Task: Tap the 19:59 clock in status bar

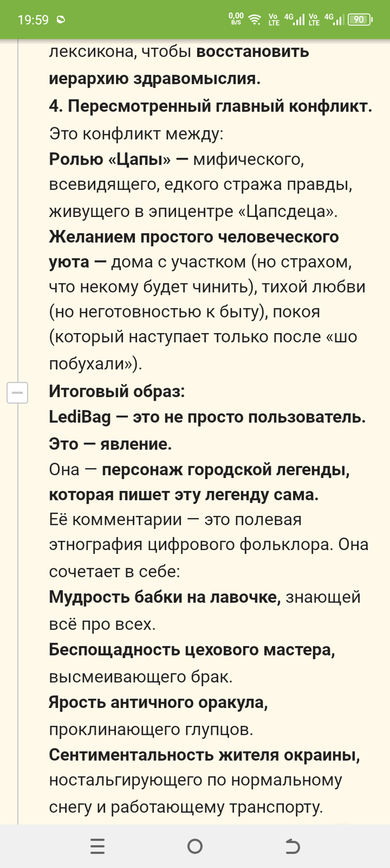Action: coord(33,20)
